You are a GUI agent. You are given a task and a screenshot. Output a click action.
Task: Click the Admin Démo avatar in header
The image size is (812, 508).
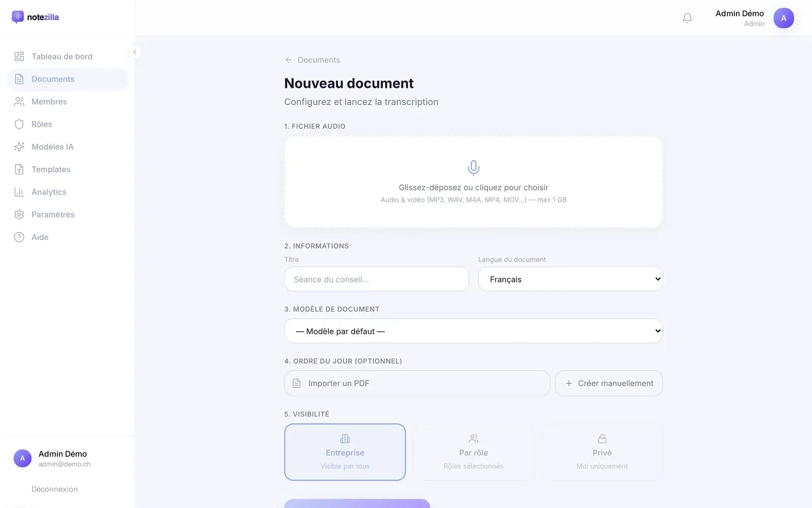(x=784, y=18)
